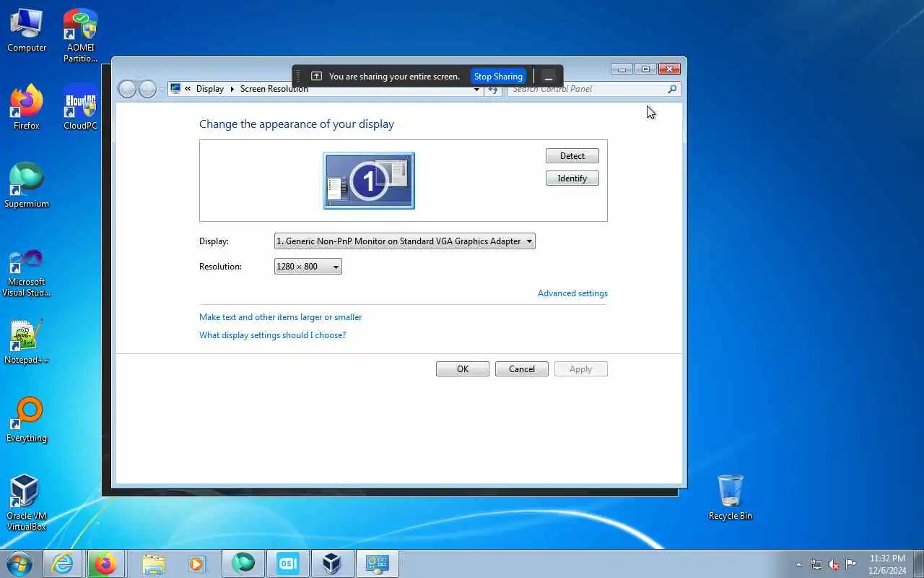Expand the address bar history dropdown

(x=476, y=90)
